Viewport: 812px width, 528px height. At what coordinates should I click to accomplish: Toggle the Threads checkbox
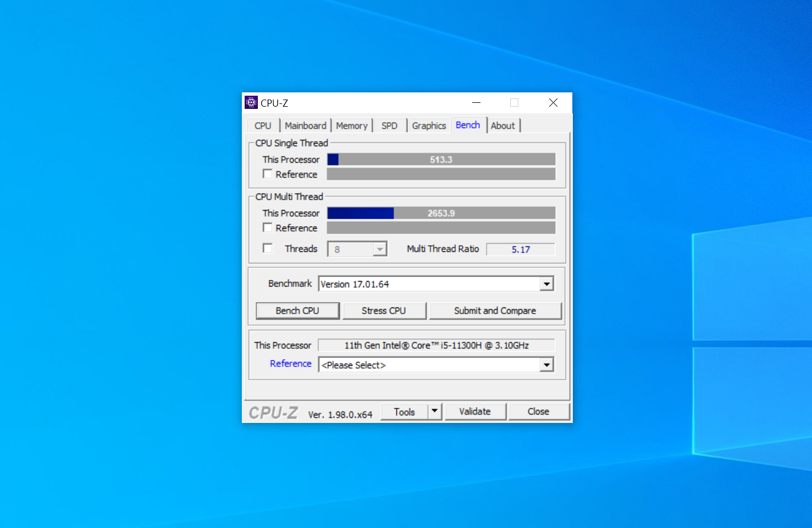click(268, 249)
